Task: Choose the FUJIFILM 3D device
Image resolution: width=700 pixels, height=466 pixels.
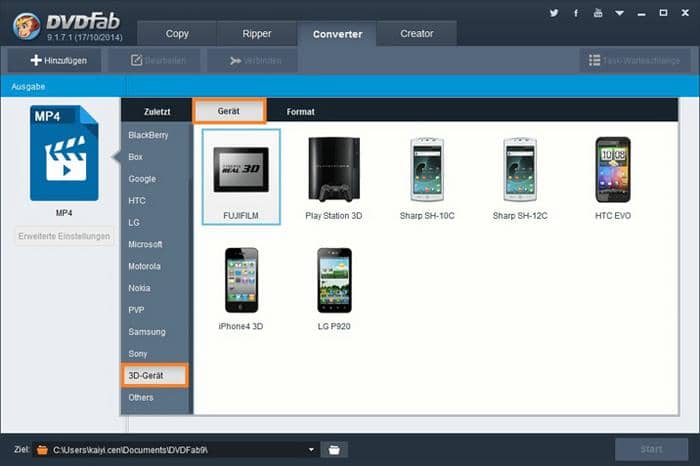Action: point(241,177)
